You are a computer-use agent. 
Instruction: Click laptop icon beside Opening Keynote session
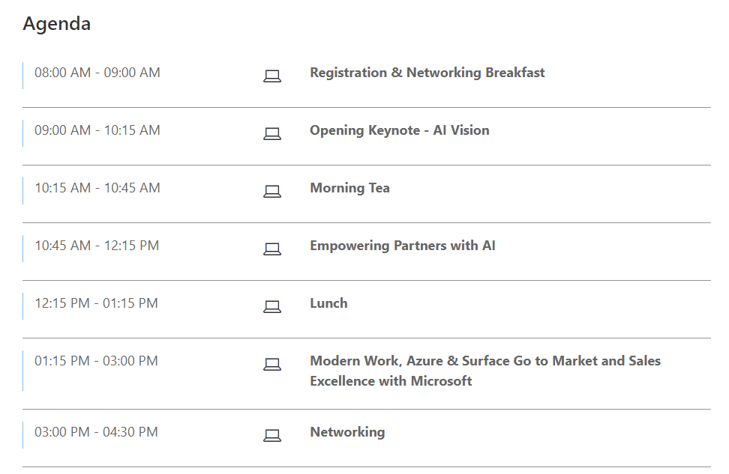coord(272,134)
